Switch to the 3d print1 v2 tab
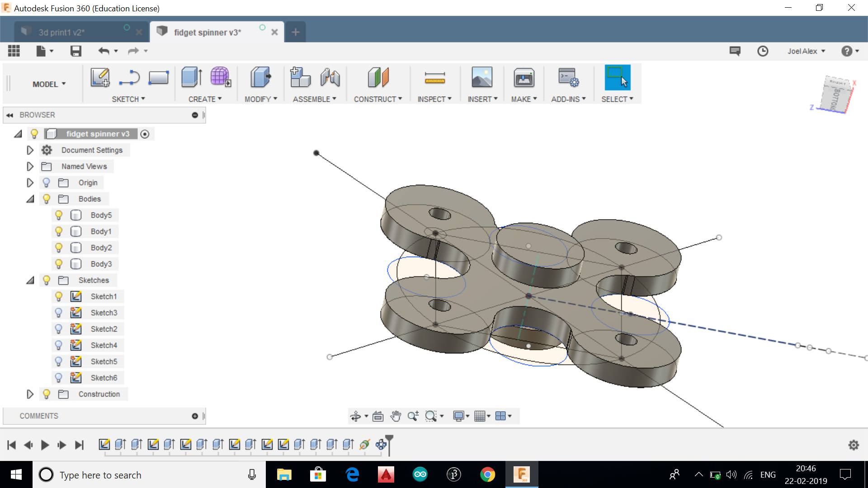Viewport: 868px width, 488px height. [62, 33]
